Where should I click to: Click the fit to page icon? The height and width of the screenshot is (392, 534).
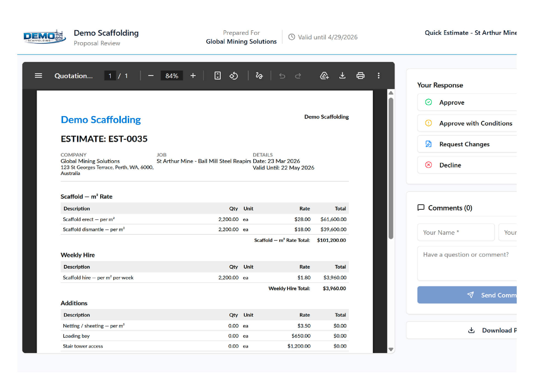[x=217, y=76]
